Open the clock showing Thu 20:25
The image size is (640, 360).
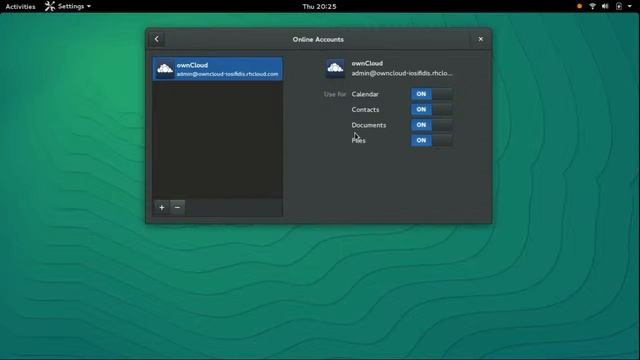(x=319, y=7)
